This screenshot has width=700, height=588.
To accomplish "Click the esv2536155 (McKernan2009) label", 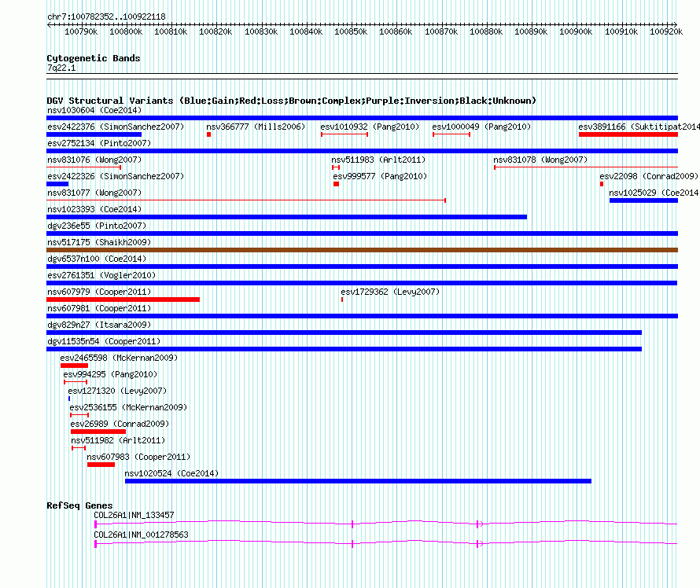I will tap(128, 407).
